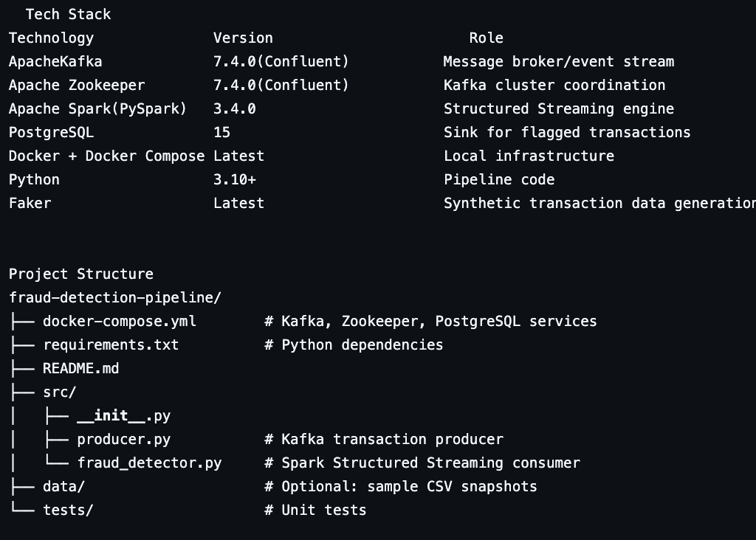This screenshot has height=540, width=756.
Task: Click docker-compose.yml in the tree
Action: click(120, 321)
